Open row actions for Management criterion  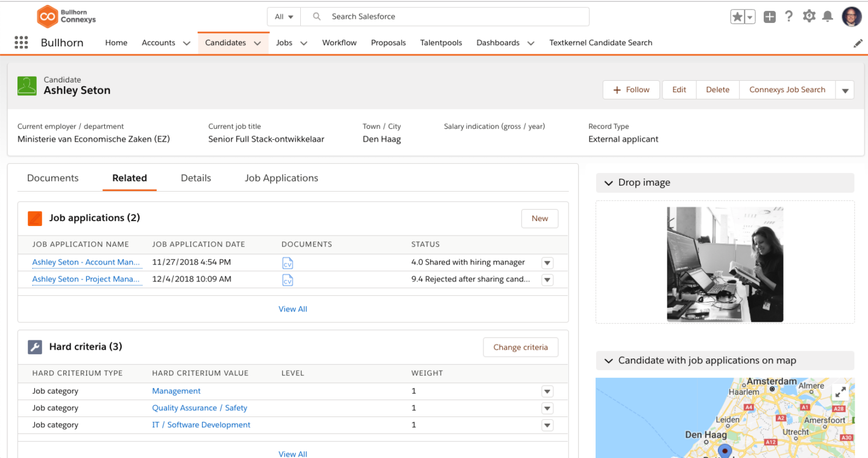pos(547,392)
